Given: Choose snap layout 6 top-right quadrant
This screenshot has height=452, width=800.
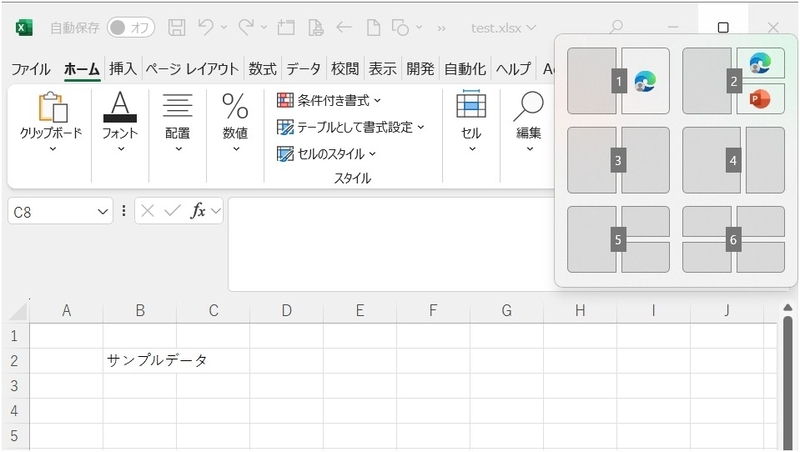Looking at the screenshot, I should [761, 221].
